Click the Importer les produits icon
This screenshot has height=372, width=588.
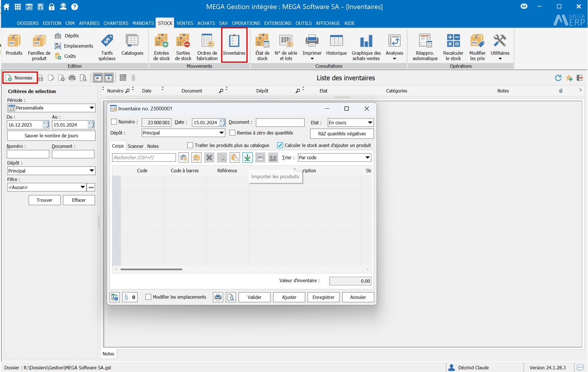click(x=248, y=158)
